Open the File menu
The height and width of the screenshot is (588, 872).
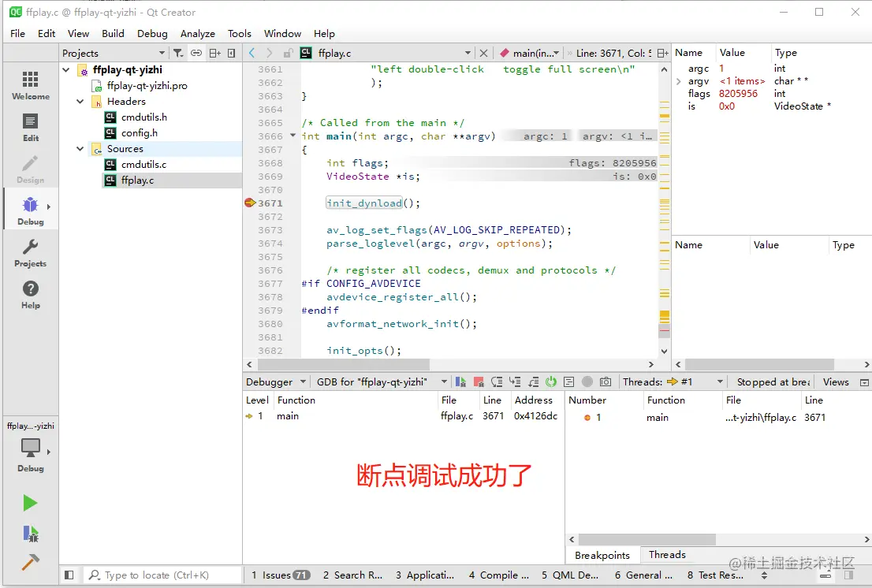(x=18, y=33)
